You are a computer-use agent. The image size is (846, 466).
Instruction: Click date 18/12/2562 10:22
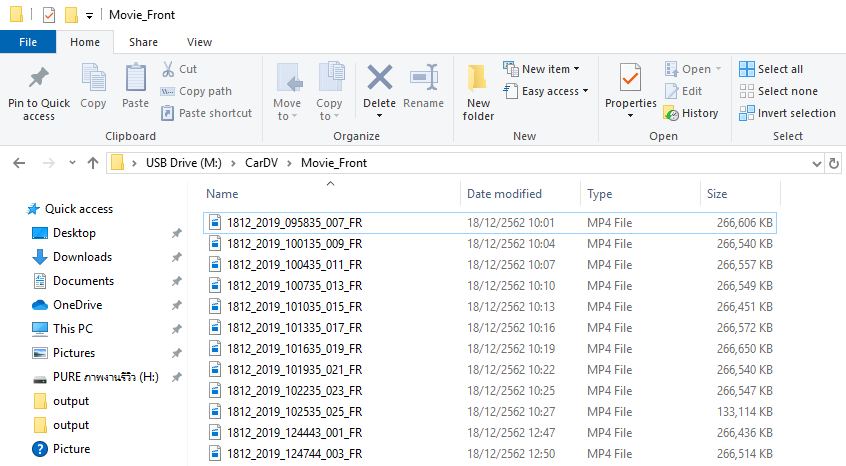511,370
